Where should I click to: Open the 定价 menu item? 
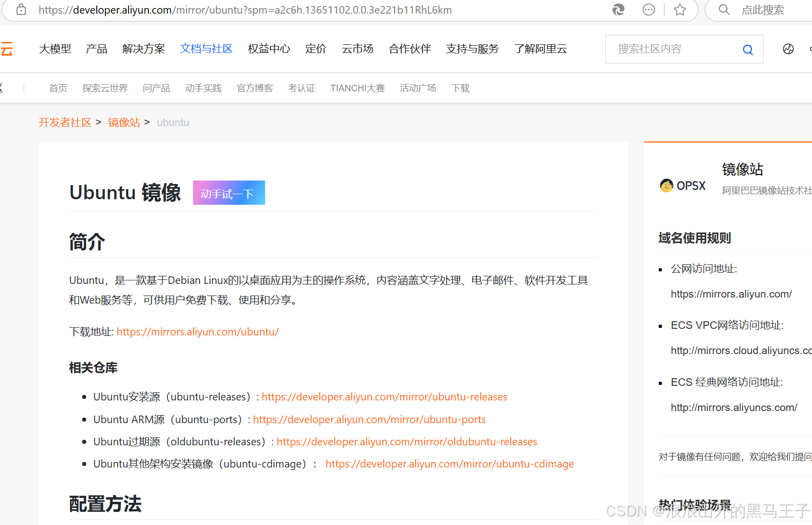point(316,49)
